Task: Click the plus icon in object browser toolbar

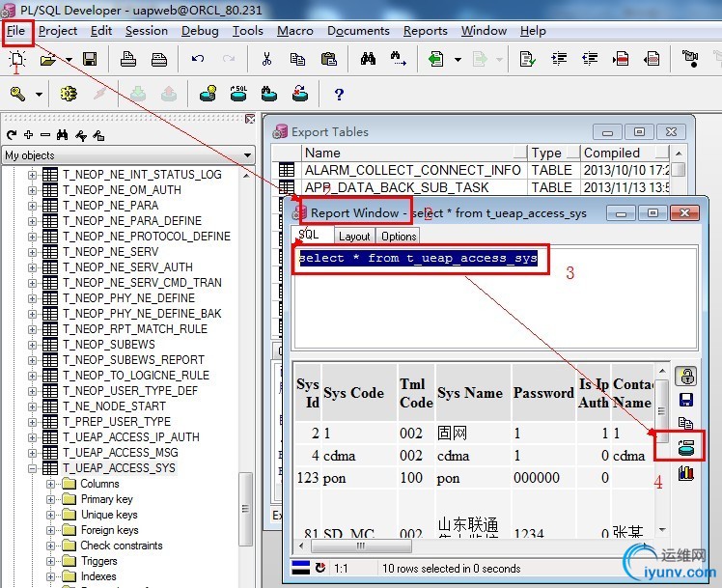Action: point(29,134)
